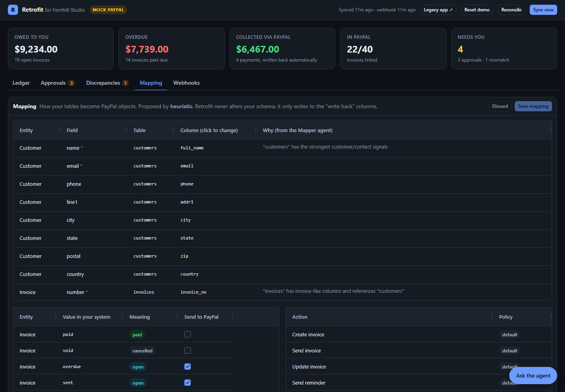Run Reconcile from the top bar
565x392 pixels.
point(511,10)
